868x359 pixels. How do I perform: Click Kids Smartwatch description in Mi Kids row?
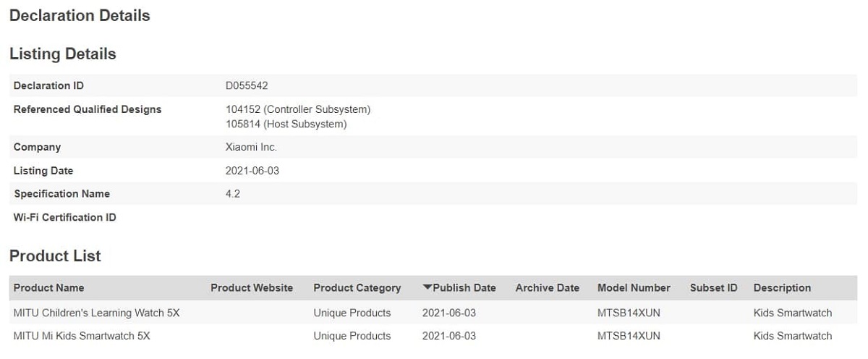(793, 336)
